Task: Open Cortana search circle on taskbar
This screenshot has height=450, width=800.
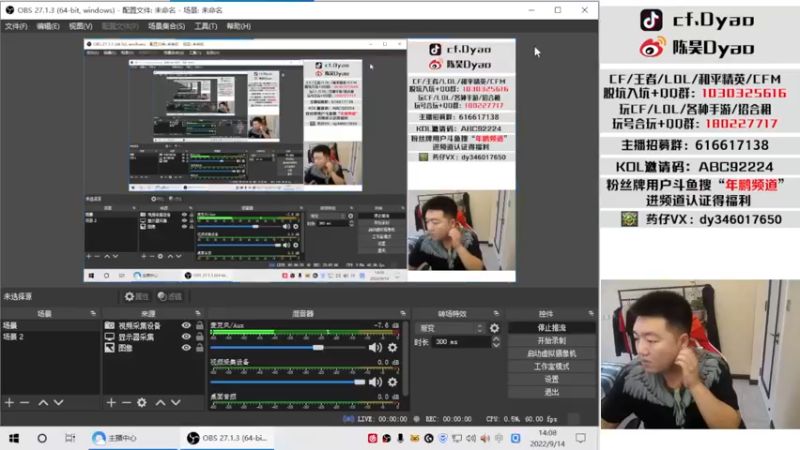Action: pyautogui.click(x=42, y=438)
